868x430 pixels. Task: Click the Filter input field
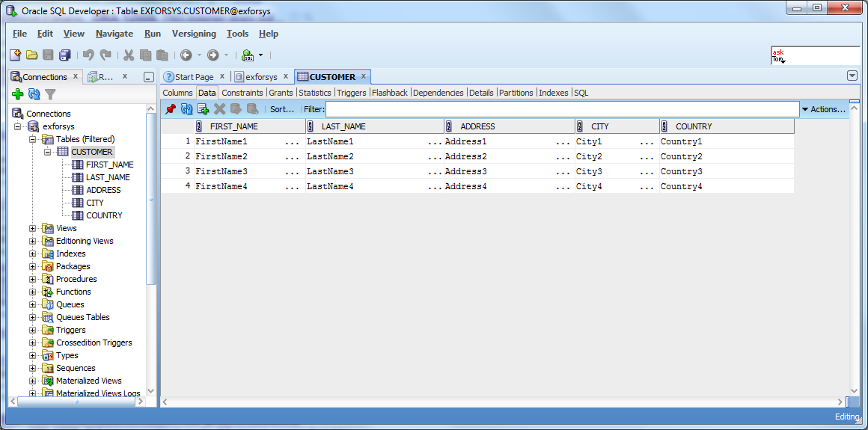tap(561, 109)
